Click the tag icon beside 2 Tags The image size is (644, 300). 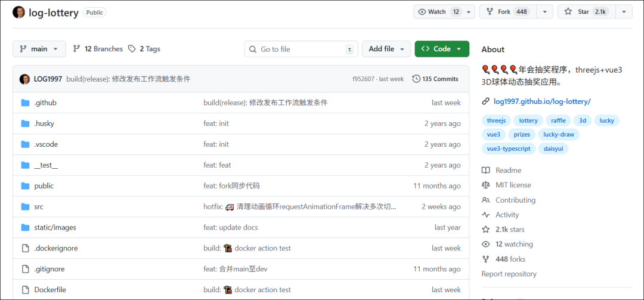[132, 49]
